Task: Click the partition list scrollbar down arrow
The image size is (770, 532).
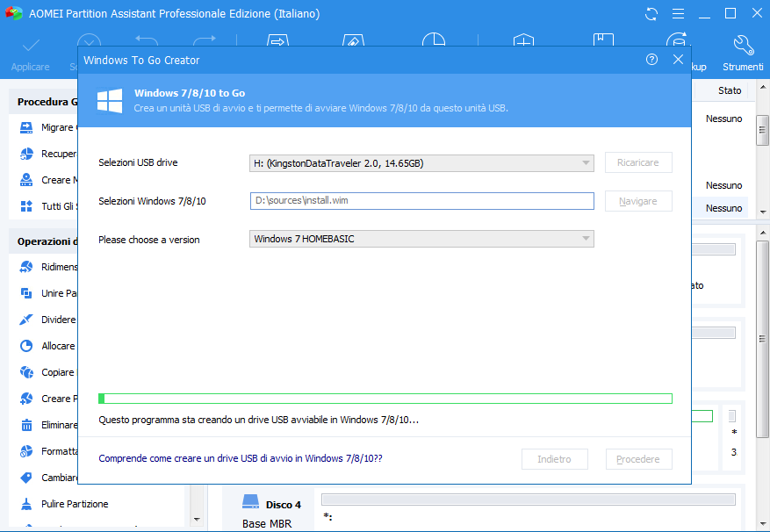Action: tap(762, 212)
